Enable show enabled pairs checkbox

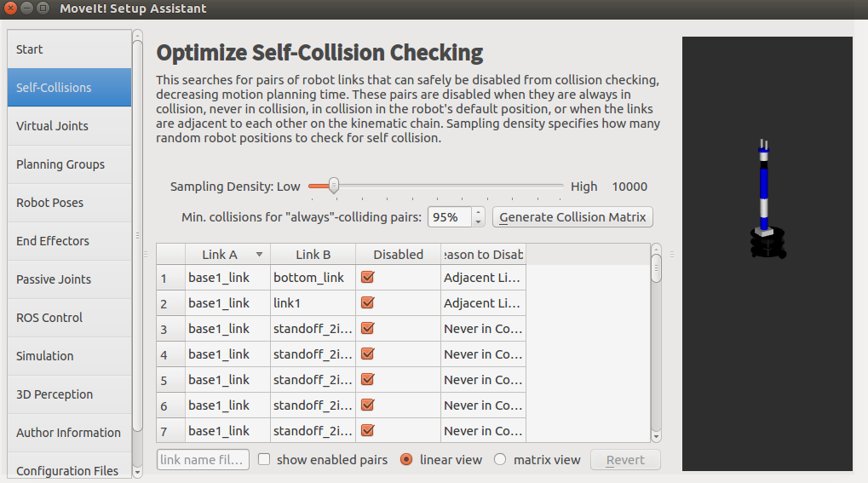pos(264,460)
